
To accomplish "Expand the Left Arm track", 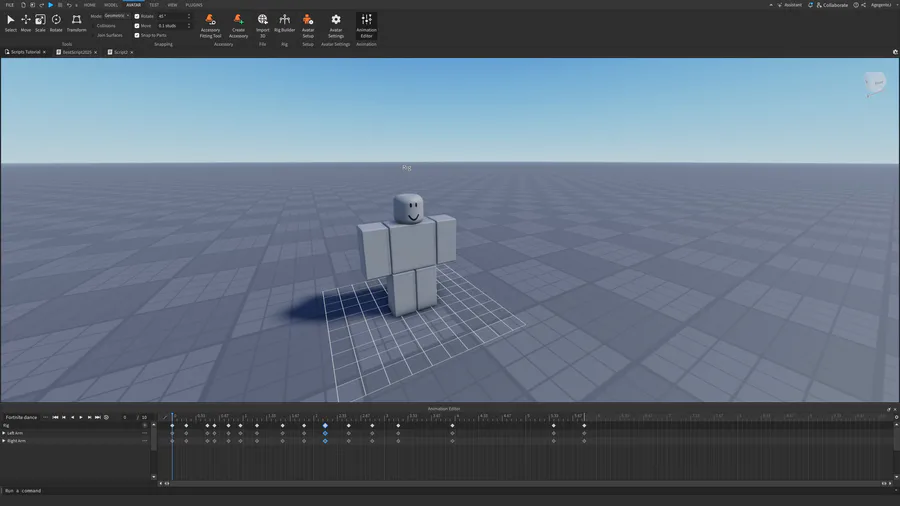I will click(3, 433).
